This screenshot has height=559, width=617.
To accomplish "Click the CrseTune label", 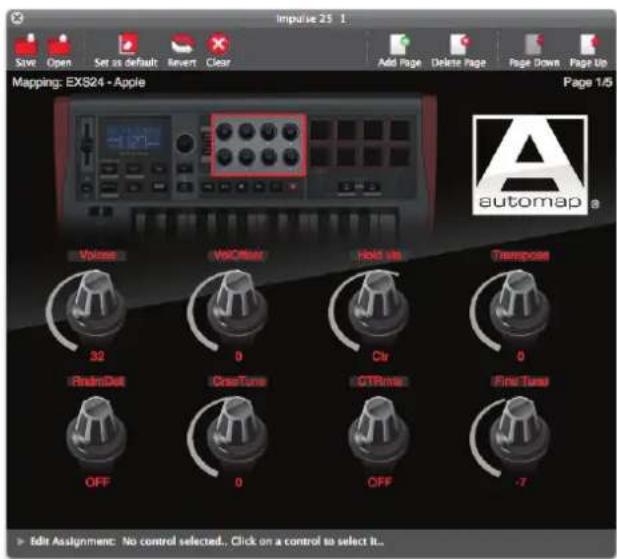I will coord(239,381).
